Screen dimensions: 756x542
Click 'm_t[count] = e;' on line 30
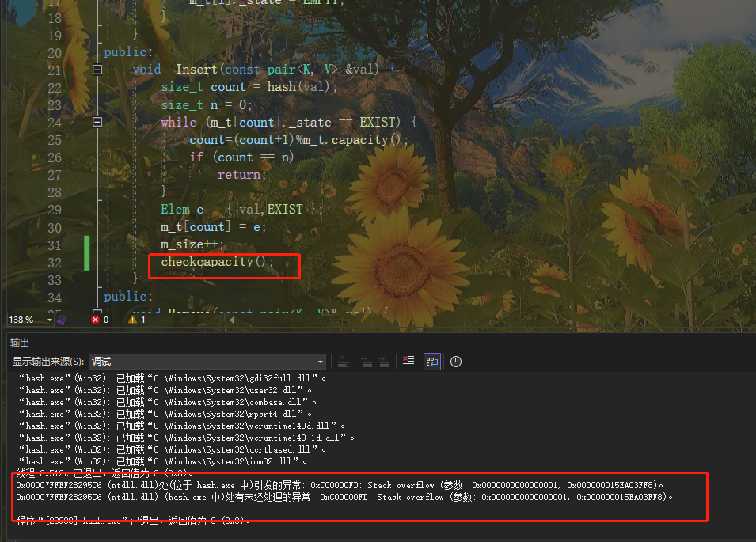(x=213, y=227)
